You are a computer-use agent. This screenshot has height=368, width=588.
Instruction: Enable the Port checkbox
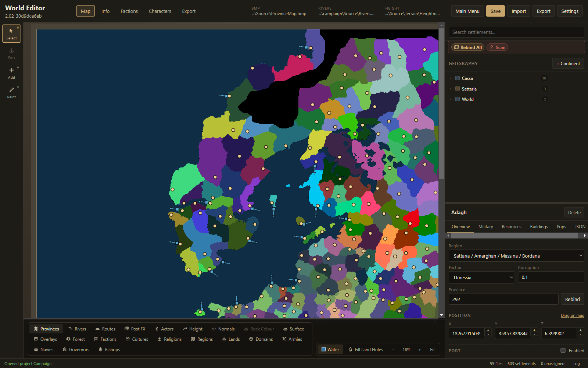click(x=563, y=350)
